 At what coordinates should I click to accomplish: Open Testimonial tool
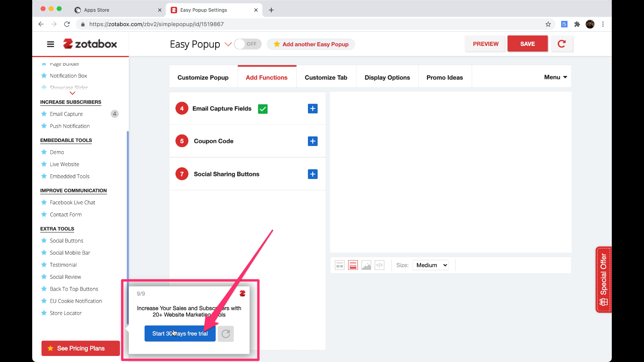63,265
